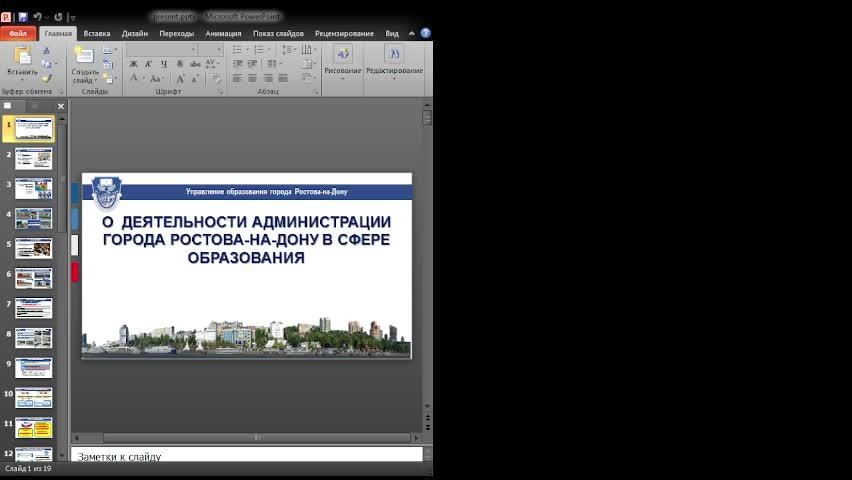Image resolution: width=852 pixels, height=480 pixels.
Task: Toggle bold (Ж) formatting
Action: tap(134, 64)
